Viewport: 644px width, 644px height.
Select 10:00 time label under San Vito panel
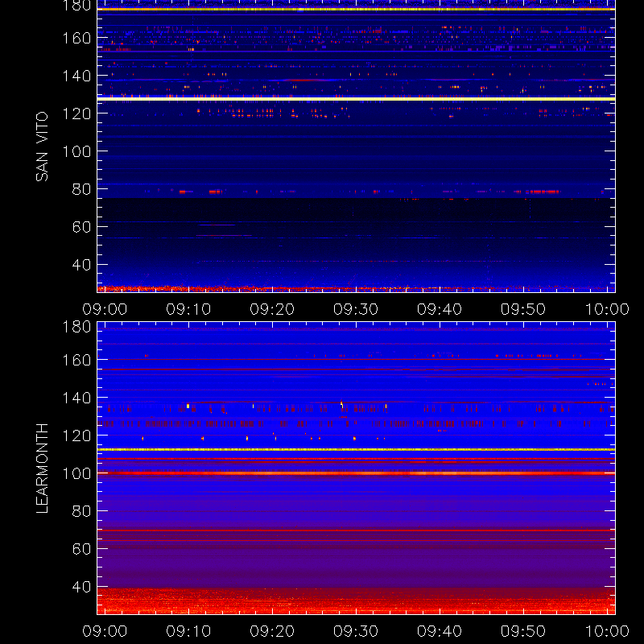[x=607, y=309]
